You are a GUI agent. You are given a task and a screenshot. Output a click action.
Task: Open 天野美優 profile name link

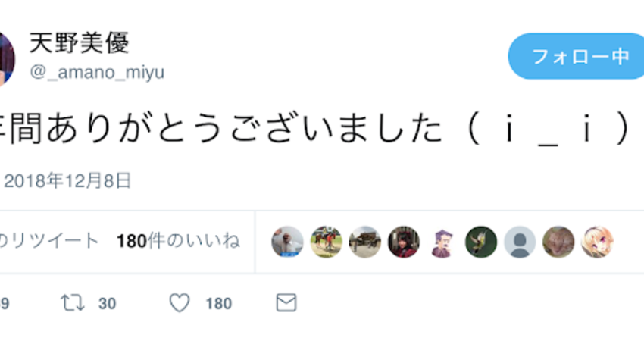79,43
